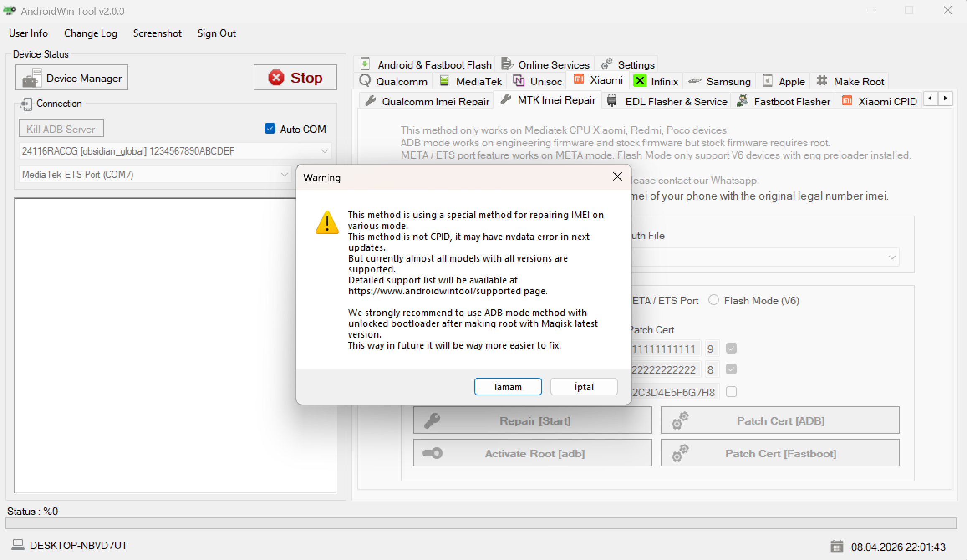
Task: Open the Apple brand icon
Action: click(x=767, y=81)
